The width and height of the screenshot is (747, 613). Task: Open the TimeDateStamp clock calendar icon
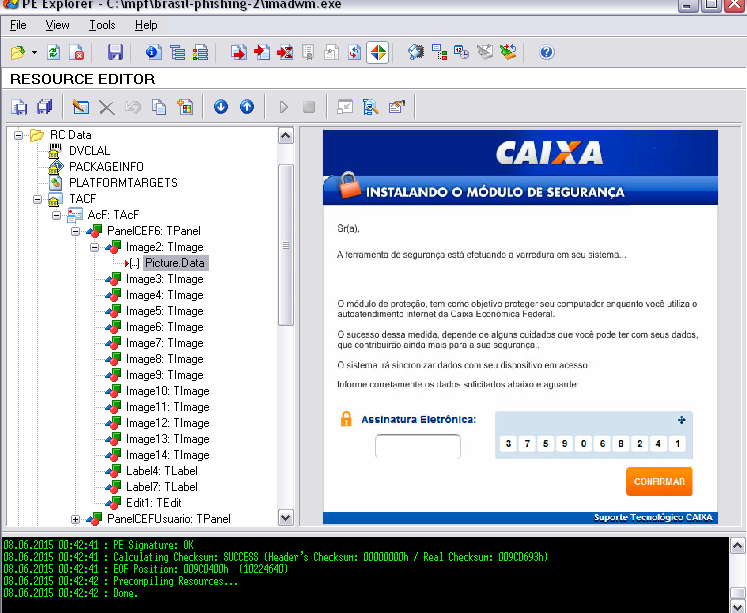click(462, 52)
